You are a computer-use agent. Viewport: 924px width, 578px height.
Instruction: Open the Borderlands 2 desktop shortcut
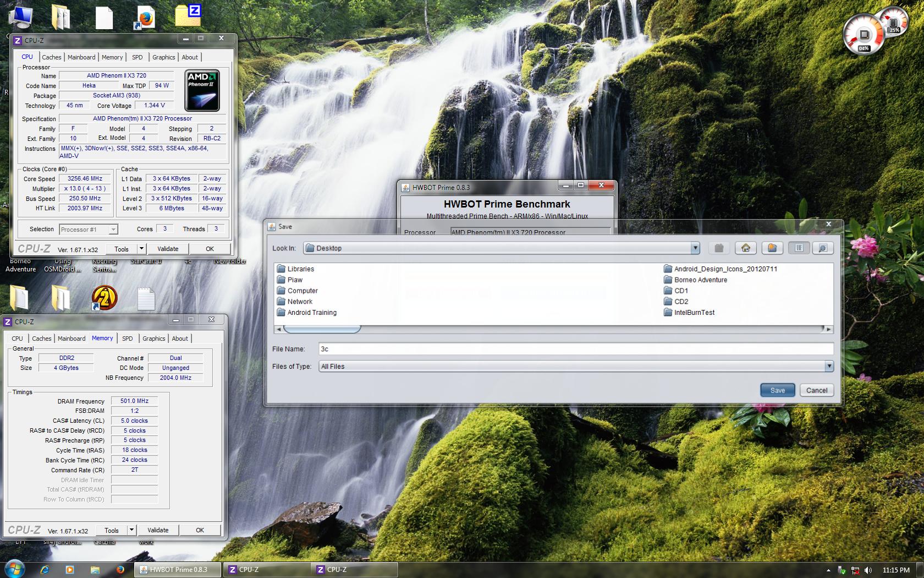click(105, 298)
